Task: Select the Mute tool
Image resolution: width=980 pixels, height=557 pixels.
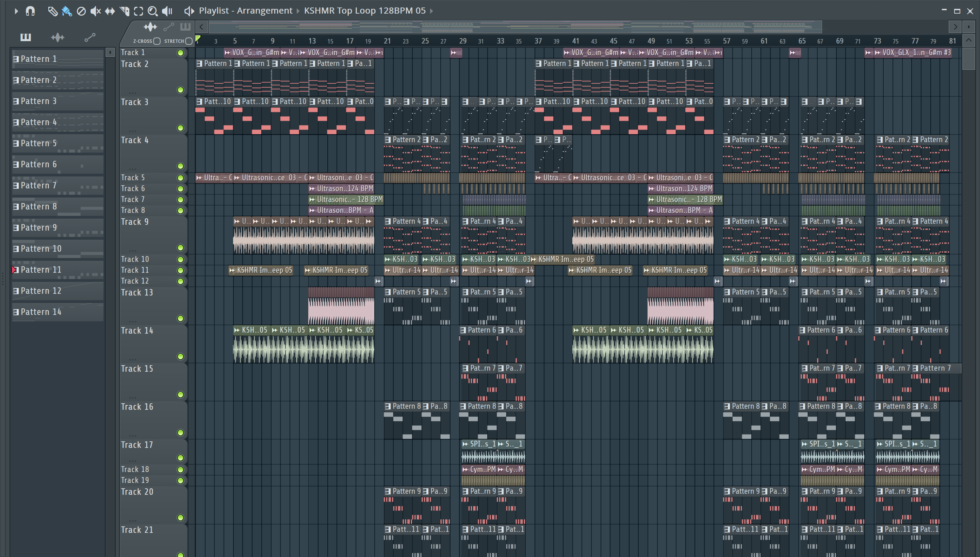Action: click(x=95, y=11)
